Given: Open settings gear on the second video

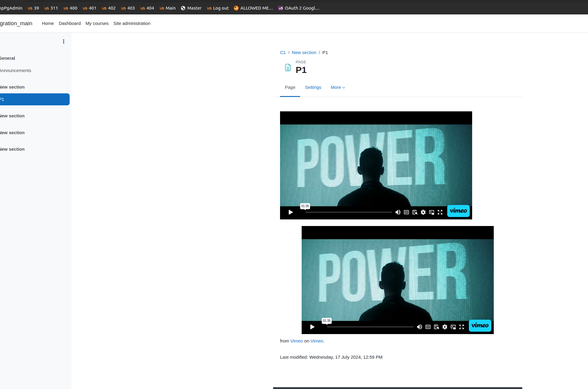Looking at the screenshot, I should coord(445,327).
